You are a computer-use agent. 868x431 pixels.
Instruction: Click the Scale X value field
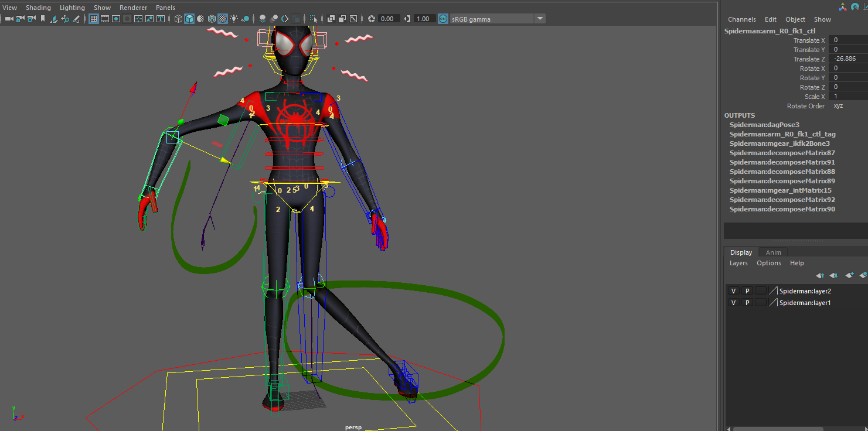coord(849,97)
